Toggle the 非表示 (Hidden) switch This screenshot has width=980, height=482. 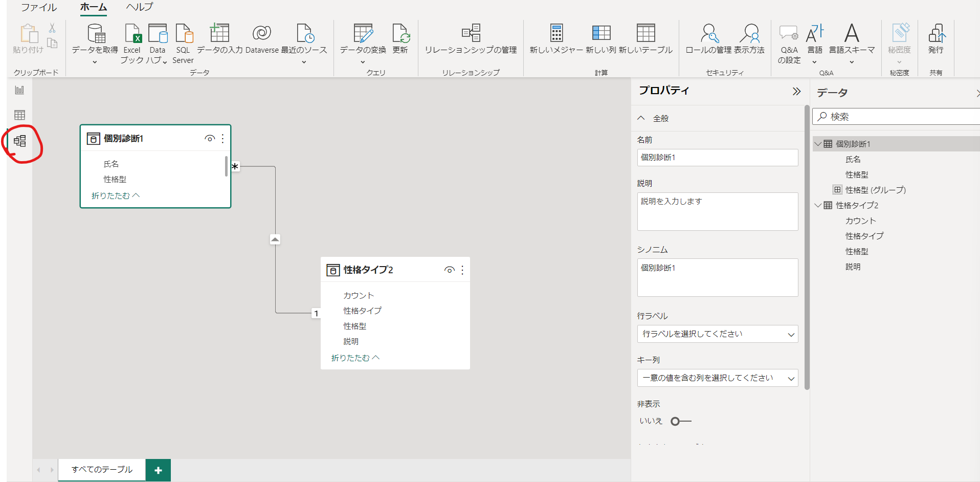coord(681,422)
